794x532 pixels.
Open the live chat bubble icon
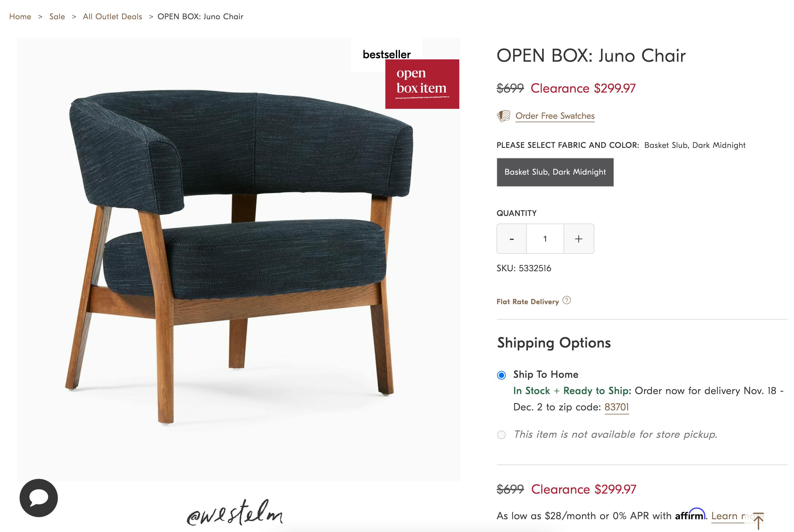click(x=39, y=498)
